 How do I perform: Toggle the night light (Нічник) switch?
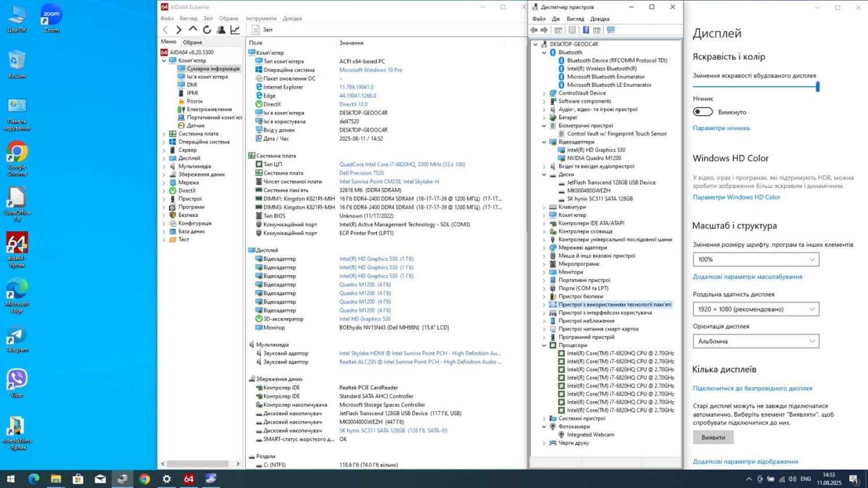point(703,112)
